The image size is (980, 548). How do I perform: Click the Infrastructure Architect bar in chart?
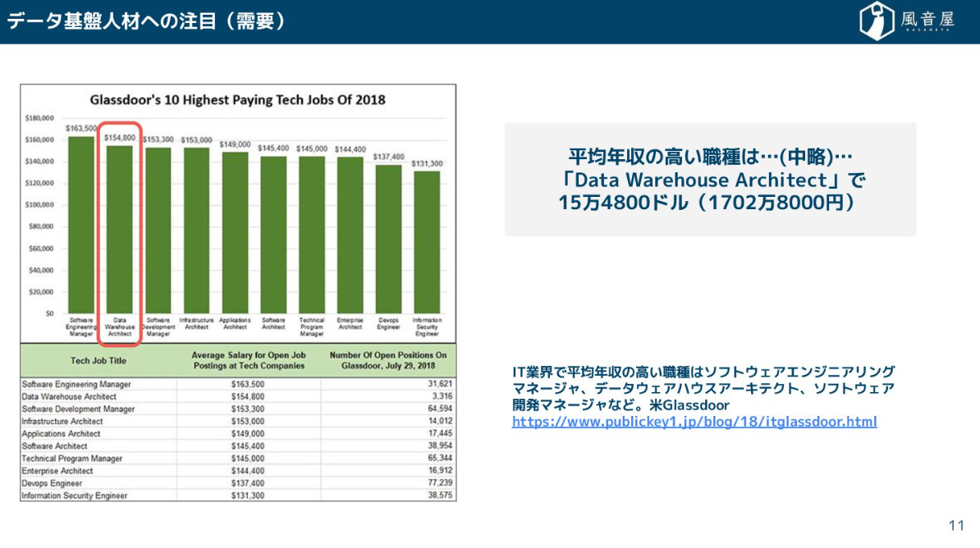click(196, 230)
